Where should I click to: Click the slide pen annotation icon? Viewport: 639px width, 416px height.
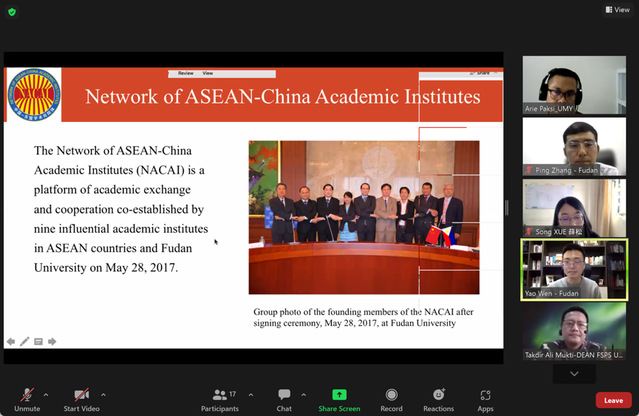(x=24, y=341)
